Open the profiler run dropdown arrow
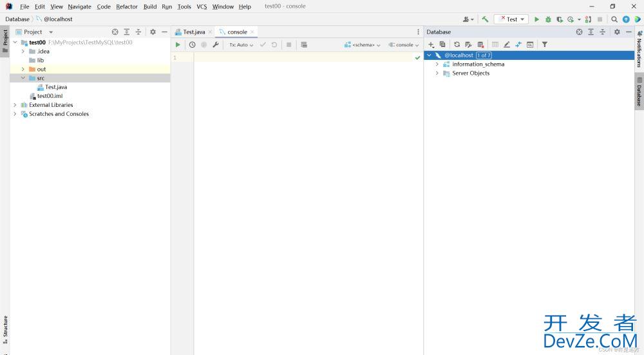644x355 pixels. [x=579, y=19]
